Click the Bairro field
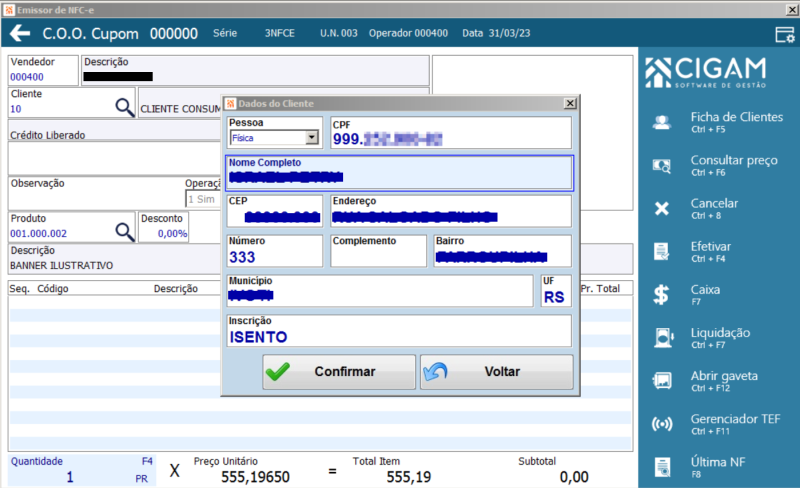 point(503,251)
